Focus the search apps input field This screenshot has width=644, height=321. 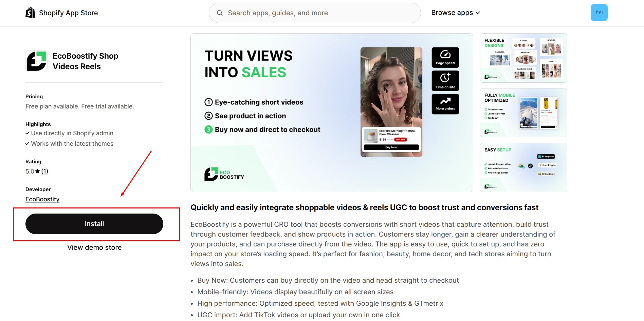tap(319, 13)
